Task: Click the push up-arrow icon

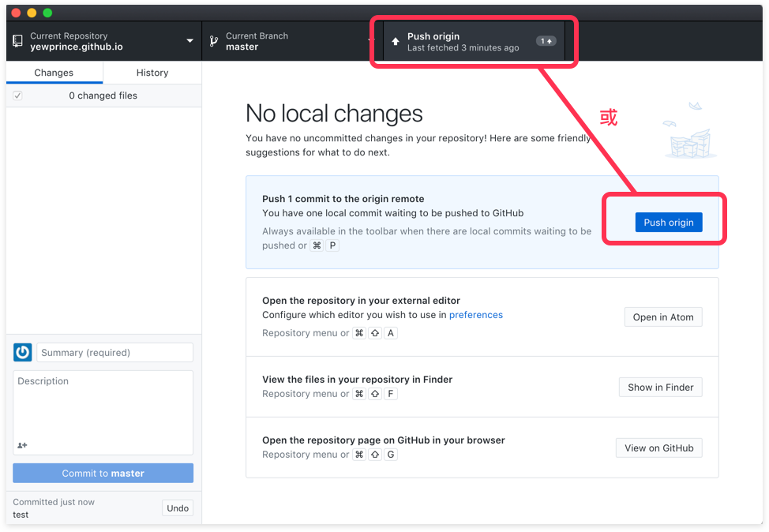Action: coord(396,42)
